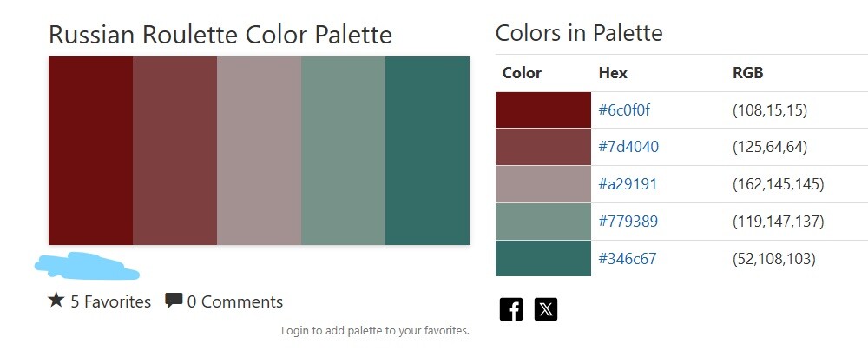The width and height of the screenshot is (868, 351).
Task: Open the #a29191 hex link
Action: [x=628, y=184]
